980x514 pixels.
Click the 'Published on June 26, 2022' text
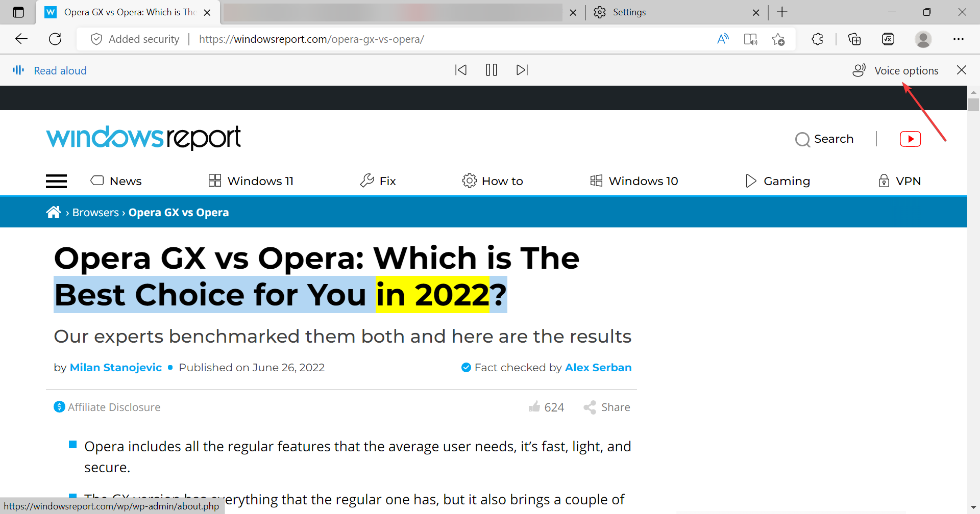[252, 368]
